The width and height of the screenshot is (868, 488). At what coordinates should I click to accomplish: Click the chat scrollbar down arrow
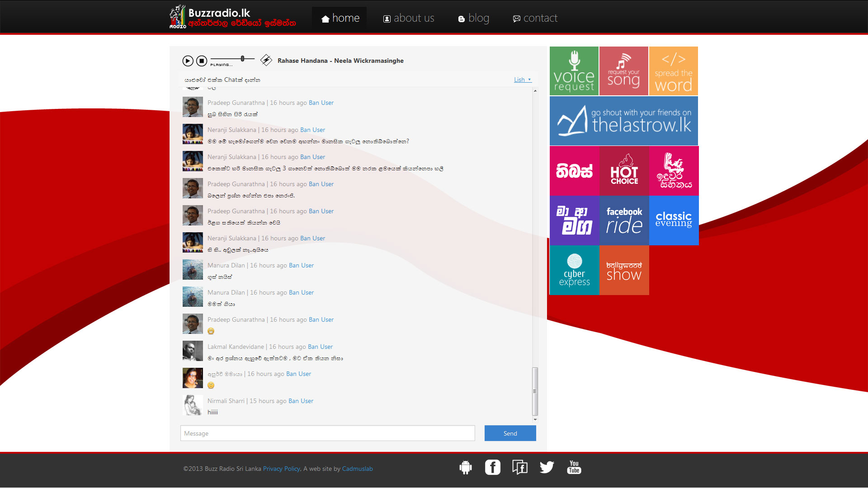[535, 420]
